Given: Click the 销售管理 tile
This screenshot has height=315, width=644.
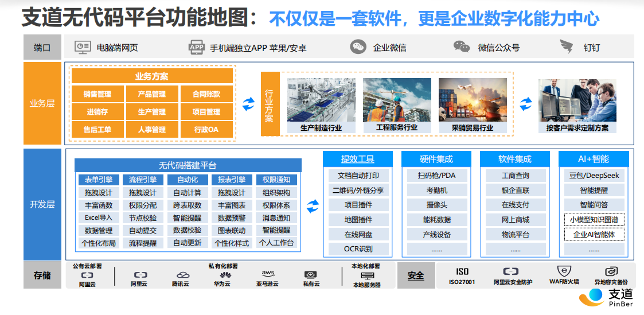Looking at the screenshot, I should tap(97, 94).
